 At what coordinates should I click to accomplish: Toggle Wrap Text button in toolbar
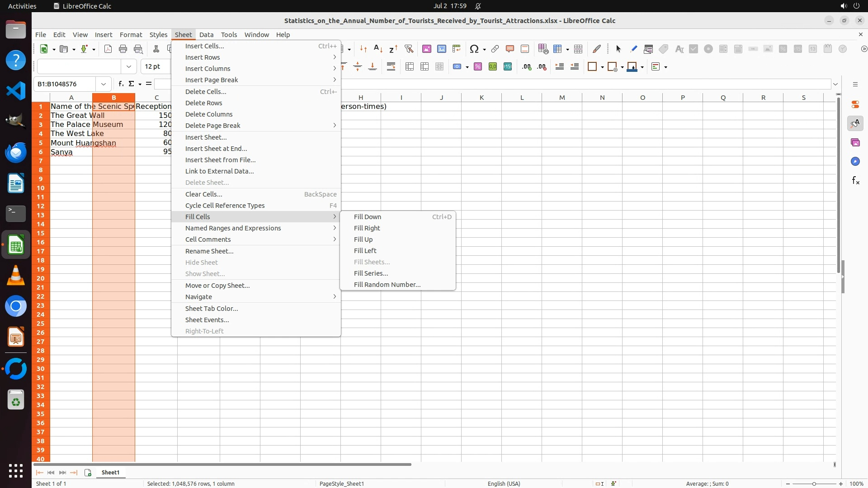click(391, 67)
